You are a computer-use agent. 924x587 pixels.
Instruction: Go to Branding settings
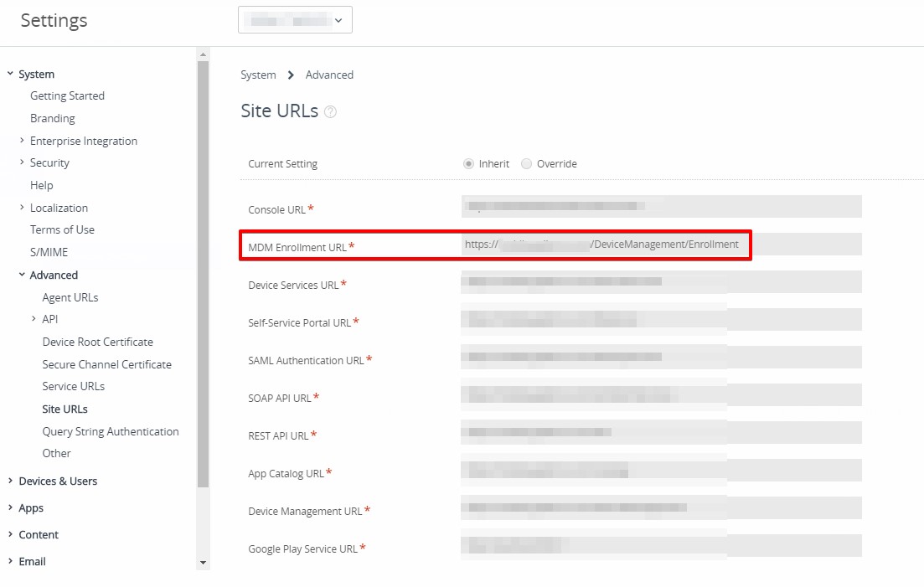tap(52, 119)
